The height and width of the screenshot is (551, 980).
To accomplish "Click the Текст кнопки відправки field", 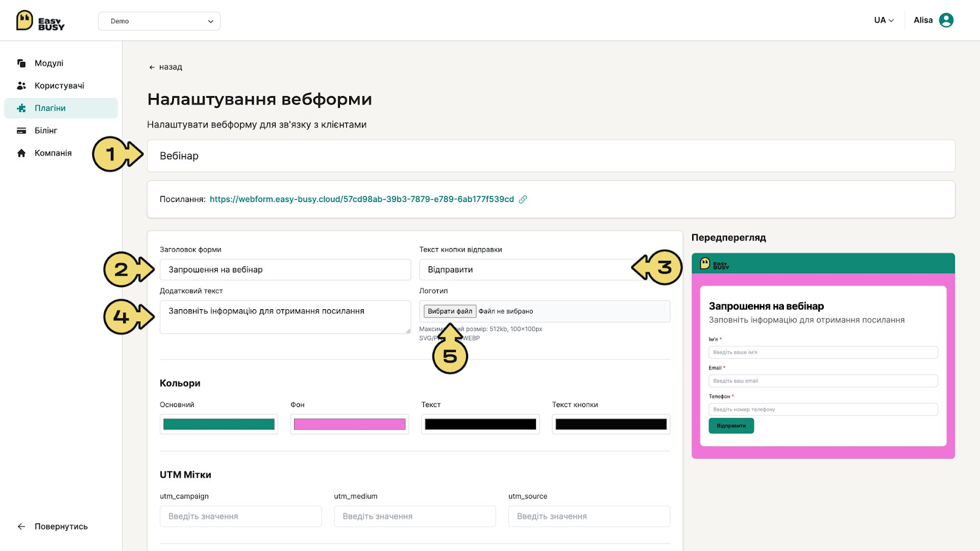I will (x=545, y=269).
